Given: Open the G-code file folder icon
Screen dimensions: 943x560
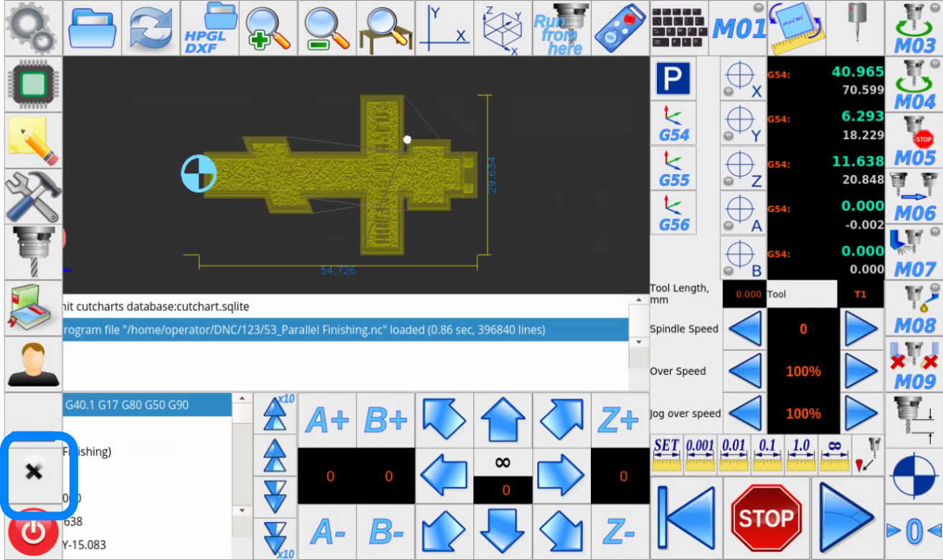Looking at the screenshot, I should tap(92, 29).
